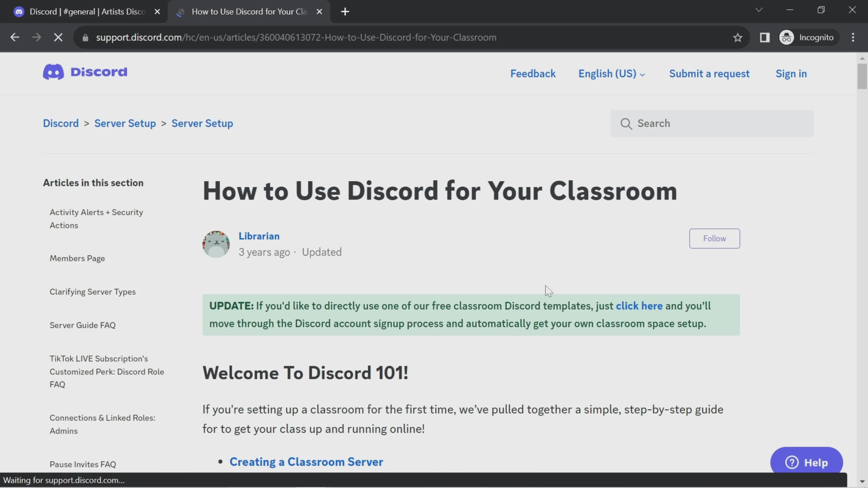This screenshot has height=488, width=868.
Task: Bookmark this page with the star icon
Action: coord(738,37)
